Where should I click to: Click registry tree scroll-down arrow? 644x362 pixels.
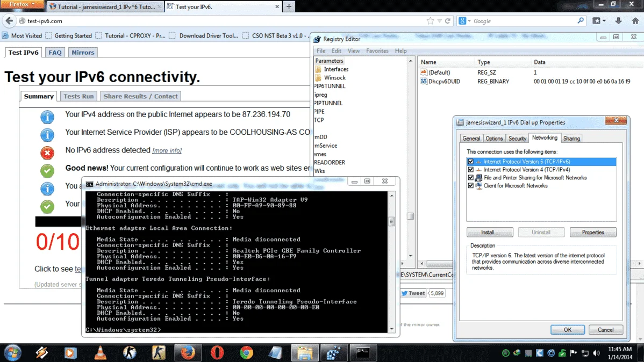pos(410,255)
